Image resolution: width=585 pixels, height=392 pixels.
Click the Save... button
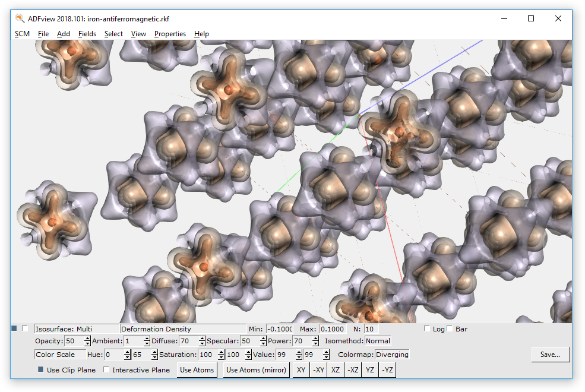[550, 354]
